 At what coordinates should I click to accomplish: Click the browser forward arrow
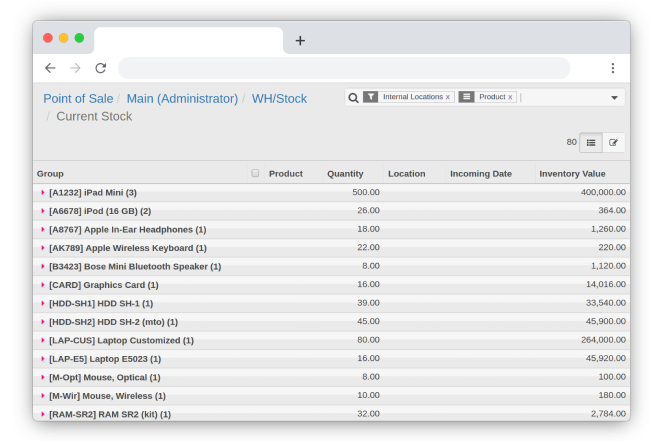[75, 68]
